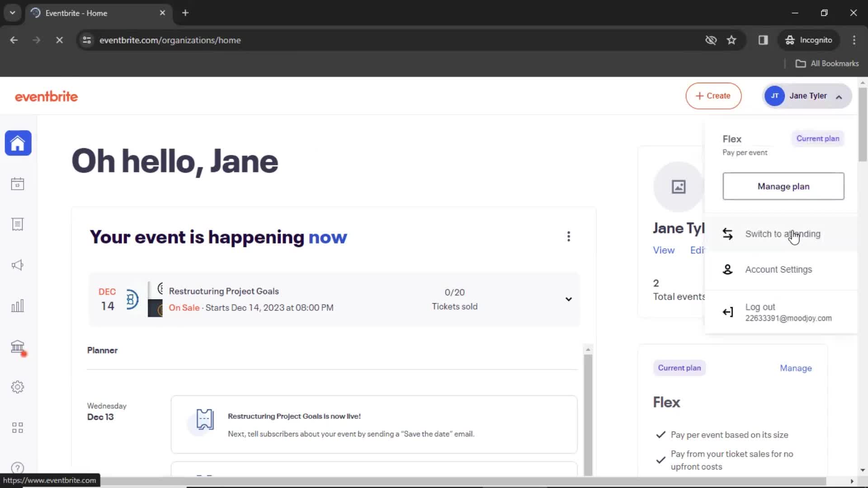Click the browser forward arrow
This screenshot has height=488, width=868.
pyautogui.click(x=37, y=40)
